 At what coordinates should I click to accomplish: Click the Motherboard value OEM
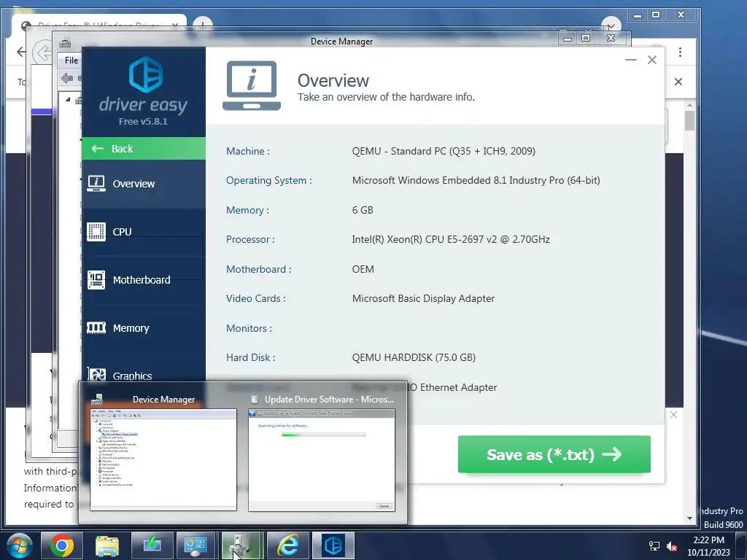(363, 269)
